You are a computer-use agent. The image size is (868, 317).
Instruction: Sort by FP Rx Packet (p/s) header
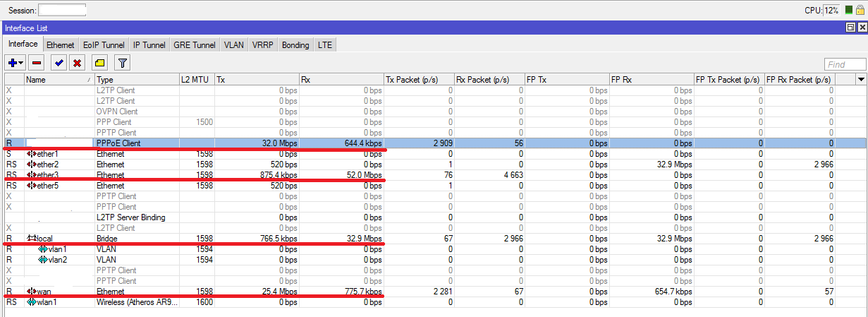point(800,79)
